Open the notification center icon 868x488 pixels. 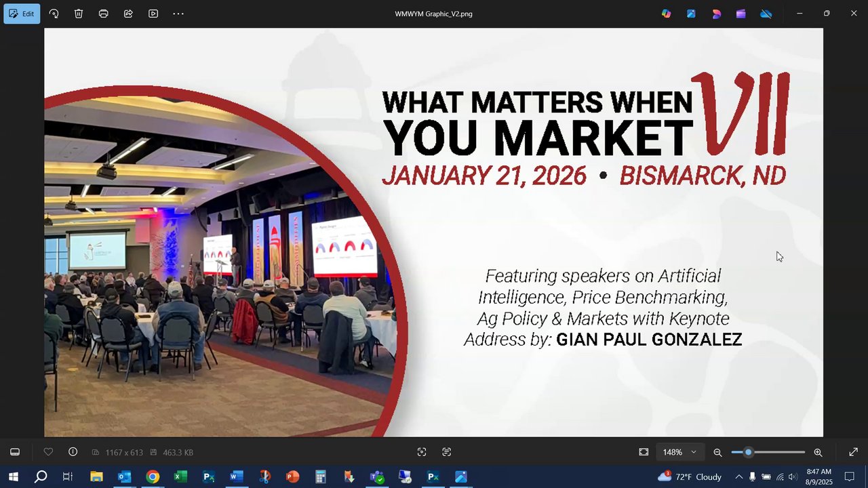tap(850, 476)
